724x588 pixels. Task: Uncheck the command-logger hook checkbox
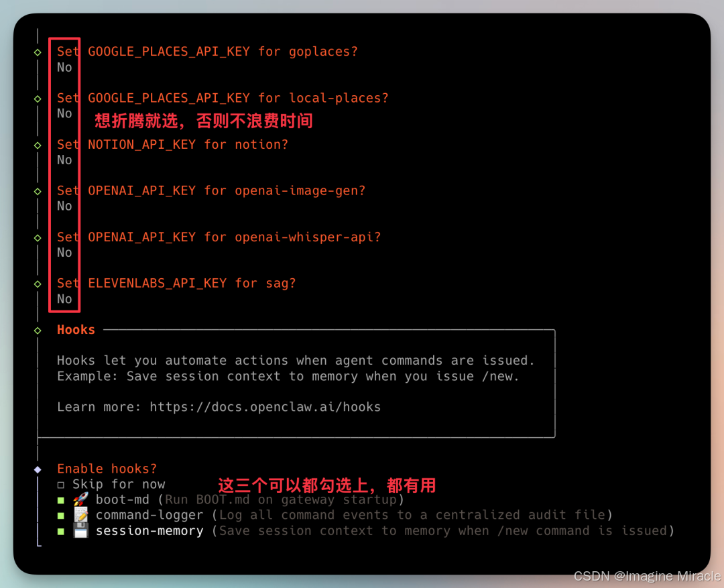[61, 516]
